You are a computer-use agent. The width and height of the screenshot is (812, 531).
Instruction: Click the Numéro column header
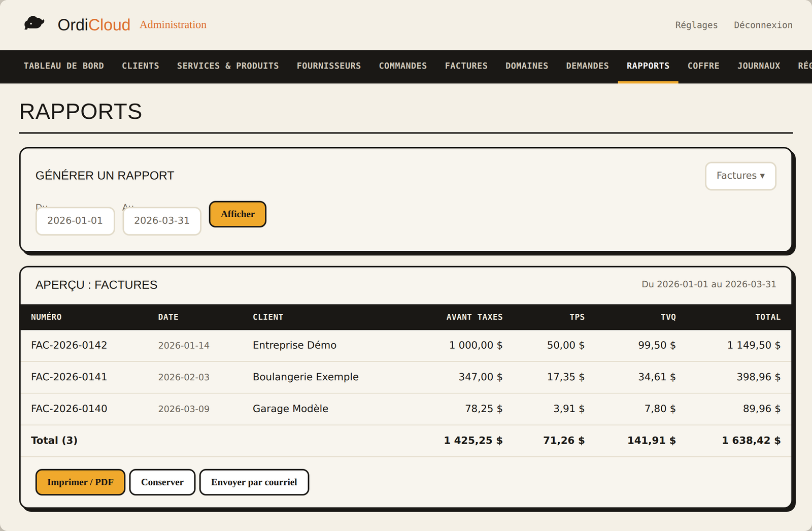[46, 317]
